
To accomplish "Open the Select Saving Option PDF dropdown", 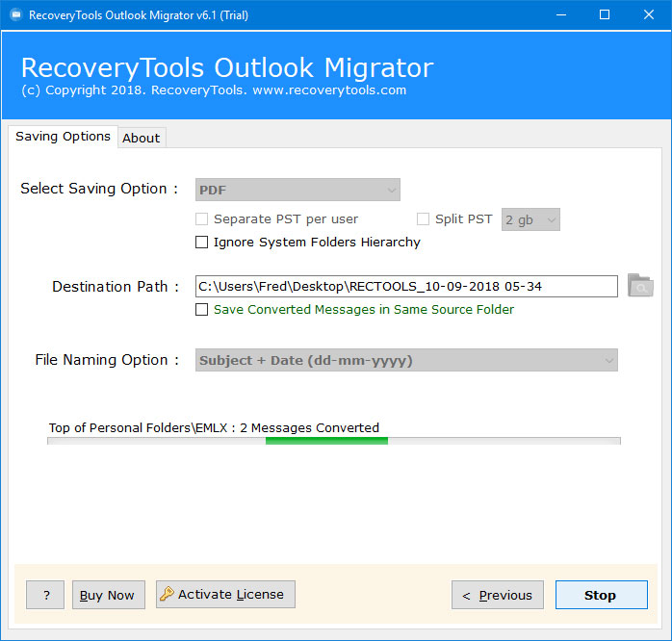I will (297, 190).
